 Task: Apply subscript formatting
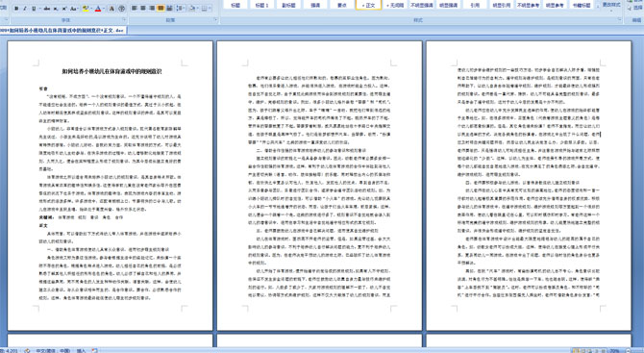pyautogui.click(x=56, y=9)
